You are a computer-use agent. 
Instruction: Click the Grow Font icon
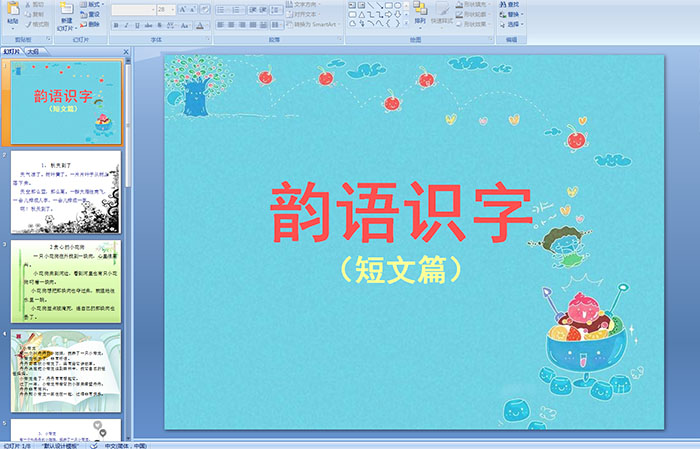(x=183, y=9)
